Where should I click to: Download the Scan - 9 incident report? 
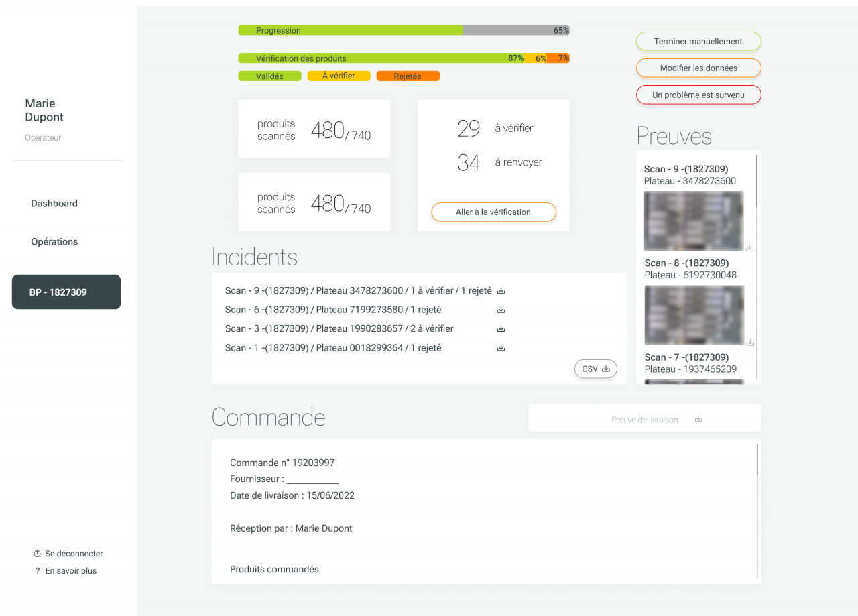(x=501, y=290)
